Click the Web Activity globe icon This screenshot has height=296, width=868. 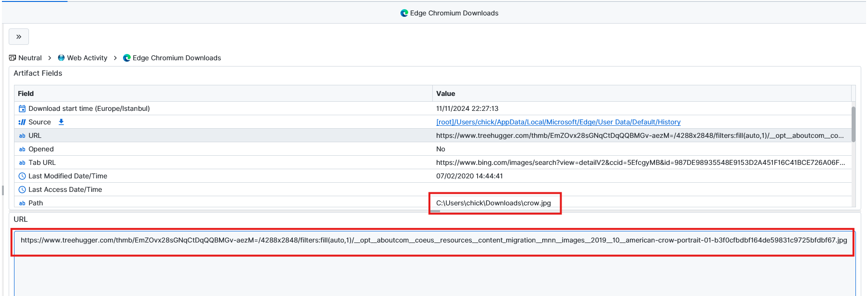coord(61,58)
